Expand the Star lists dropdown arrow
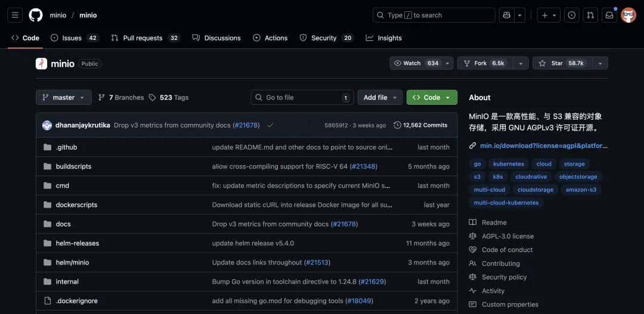Image resolution: width=644 pixels, height=314 pixels. point(600,63)
